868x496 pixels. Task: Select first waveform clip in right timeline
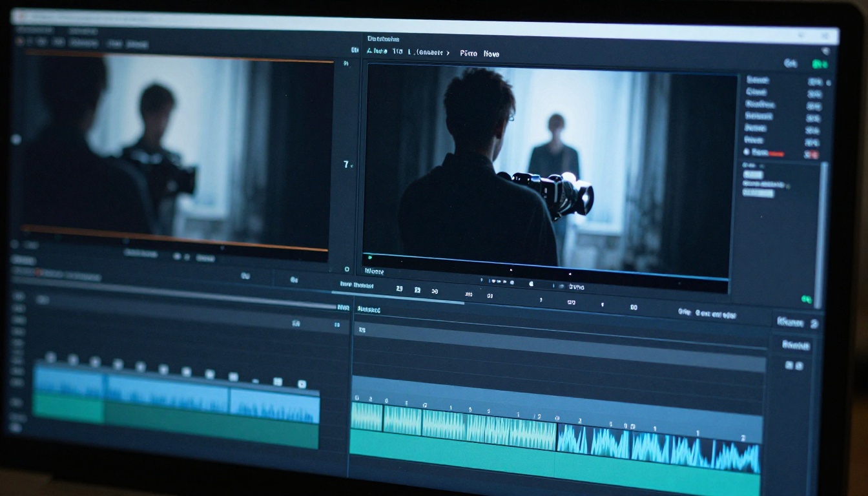[x=367, y=417]
